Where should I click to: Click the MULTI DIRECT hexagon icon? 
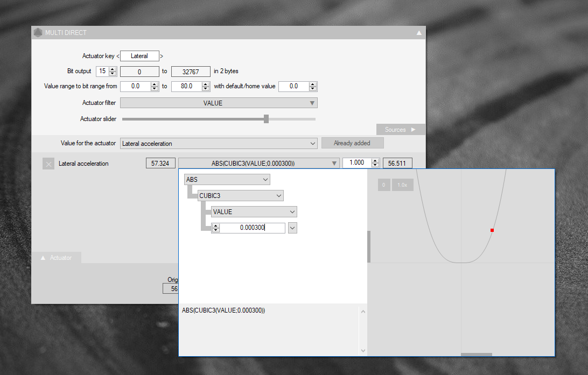[38, 33]
